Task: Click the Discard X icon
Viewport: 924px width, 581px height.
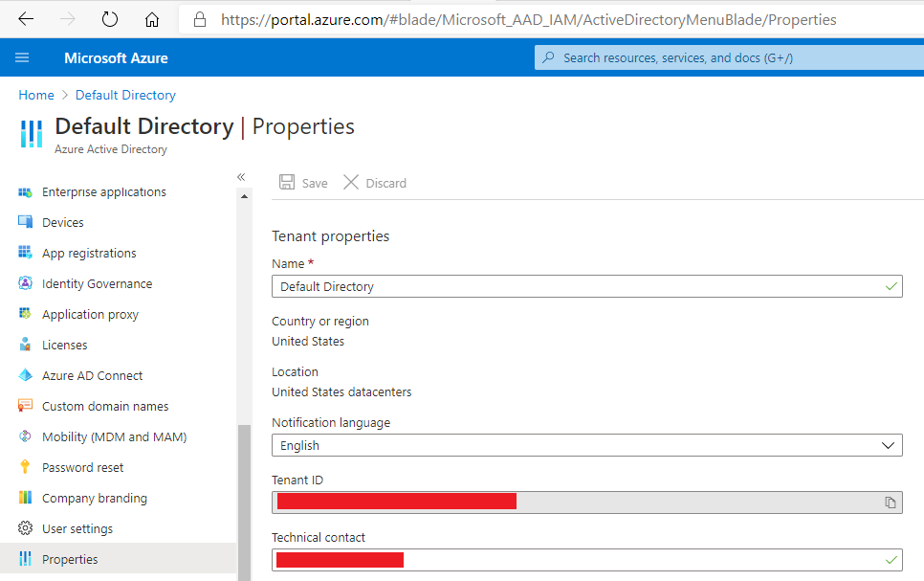Action: (351, 182)
